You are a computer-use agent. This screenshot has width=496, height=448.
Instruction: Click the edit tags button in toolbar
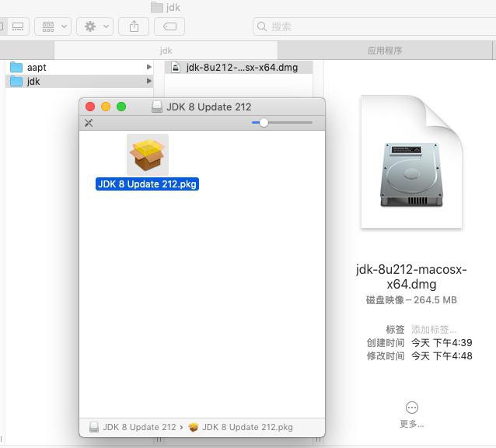[x=169, y=26]
